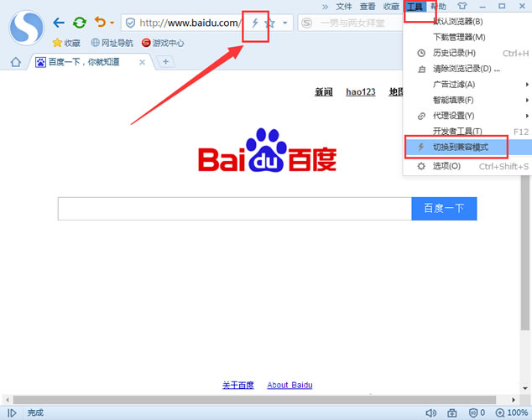Screen dimensions: 532x420
Task: Click the 百度一下 search button
Action: click(444, 209)
